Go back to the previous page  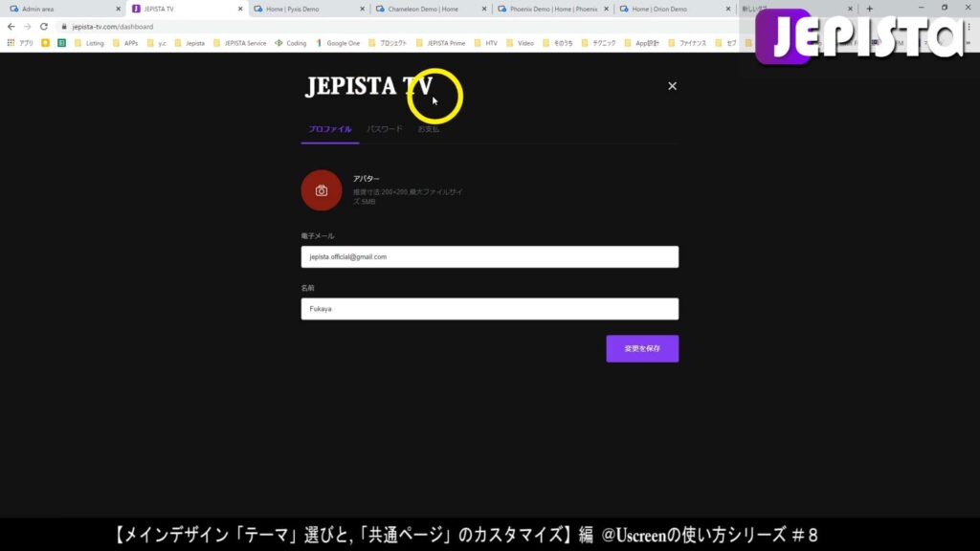pyautogui.click(x=11, y=27)
